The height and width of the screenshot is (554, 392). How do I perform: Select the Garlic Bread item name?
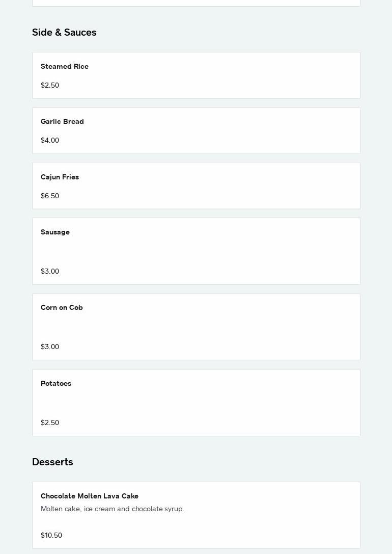pyautogui.click(x=62, y=122)
